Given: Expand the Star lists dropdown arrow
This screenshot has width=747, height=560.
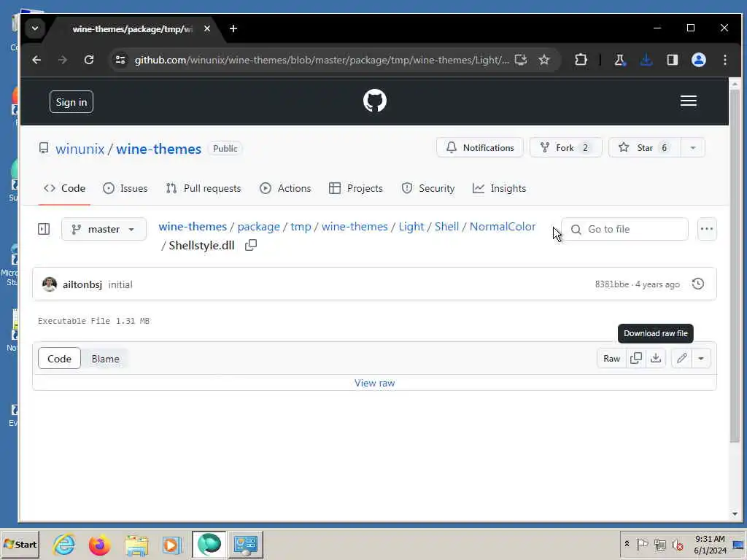Looking at the screenshot, I should tap(693, 147).
